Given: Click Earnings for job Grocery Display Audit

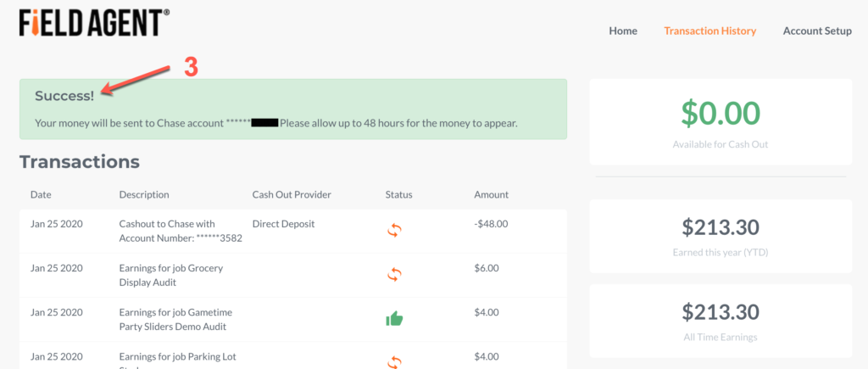Looking at the screenshot, I should pyautogui.click(x=171, y=275).
